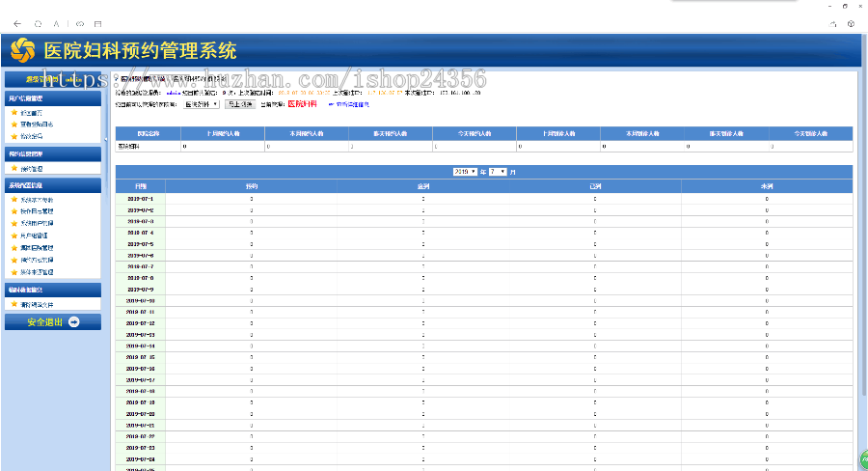Select the 2019-07-5 date cell
Viewport: 868px width, 471px height.
click(141, 244)
